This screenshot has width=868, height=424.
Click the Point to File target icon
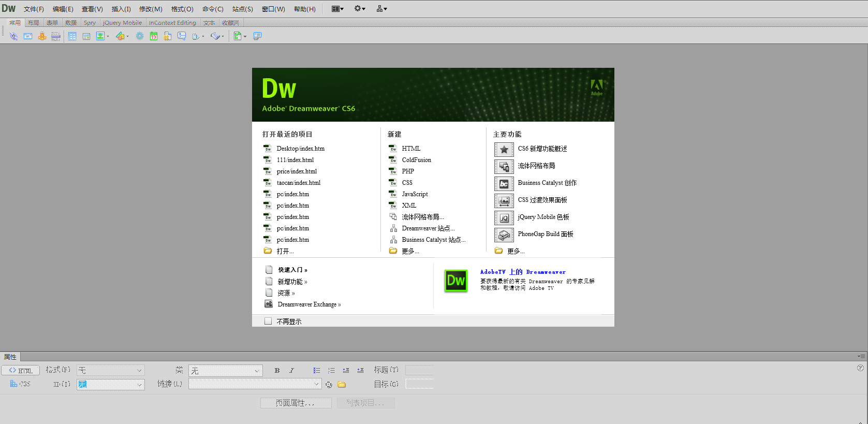point(329,384)
